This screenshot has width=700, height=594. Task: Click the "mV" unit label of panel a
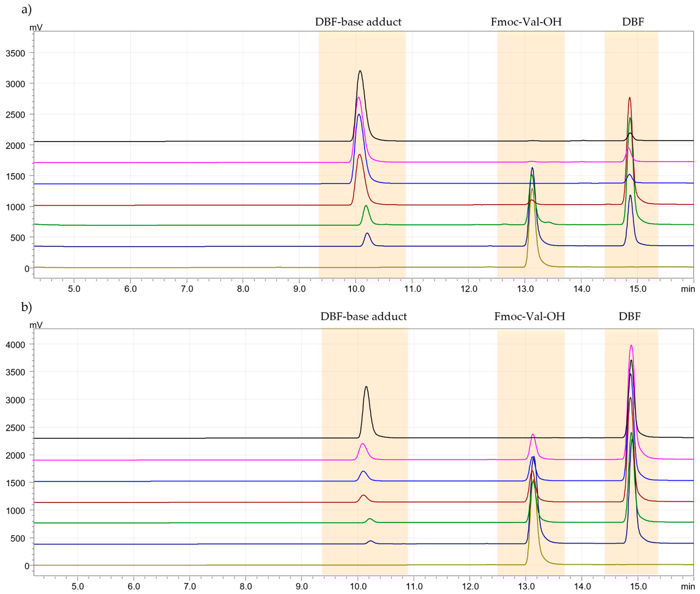tap(36, 27)
